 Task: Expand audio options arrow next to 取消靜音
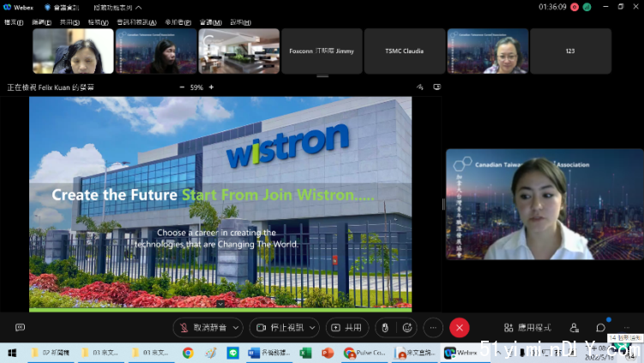[x=236, y=328]
